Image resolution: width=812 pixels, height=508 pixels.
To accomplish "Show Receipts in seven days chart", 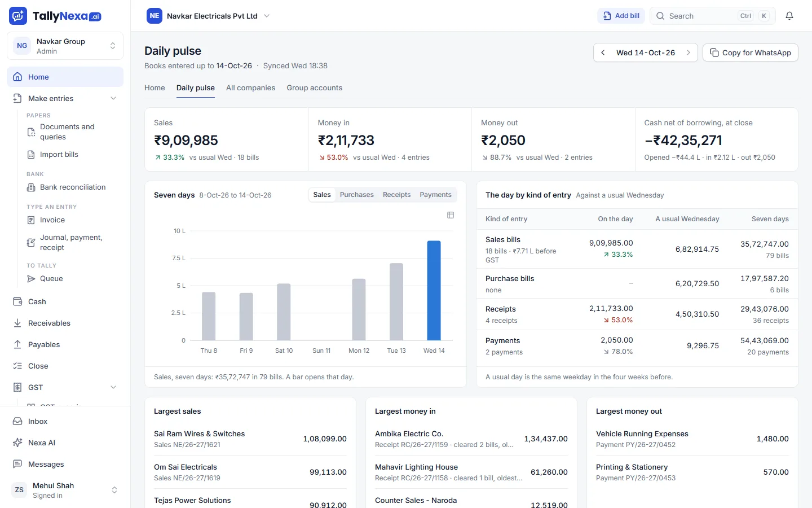I will coord(397,195).
